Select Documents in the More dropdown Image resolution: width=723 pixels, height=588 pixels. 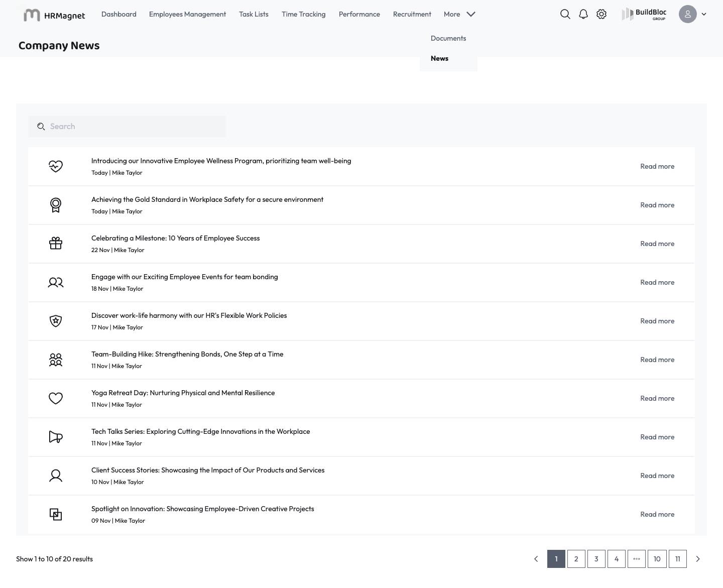point(448,38)
